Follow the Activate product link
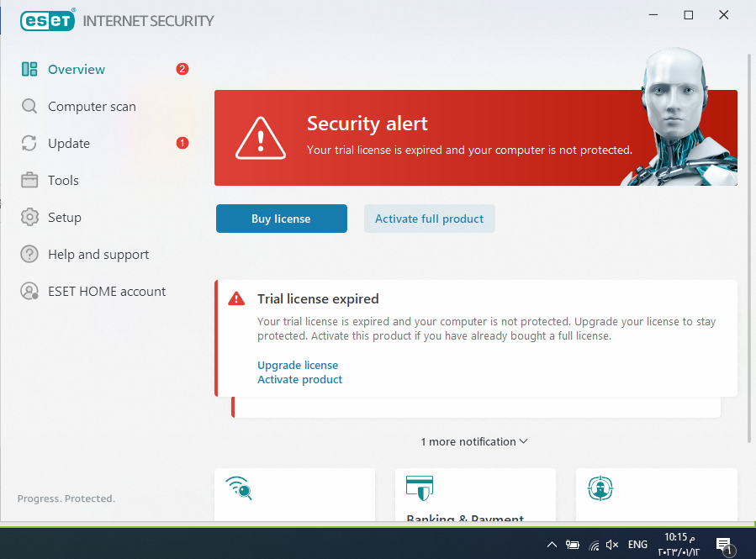The image size is (756, 559). tap(299, 379)
